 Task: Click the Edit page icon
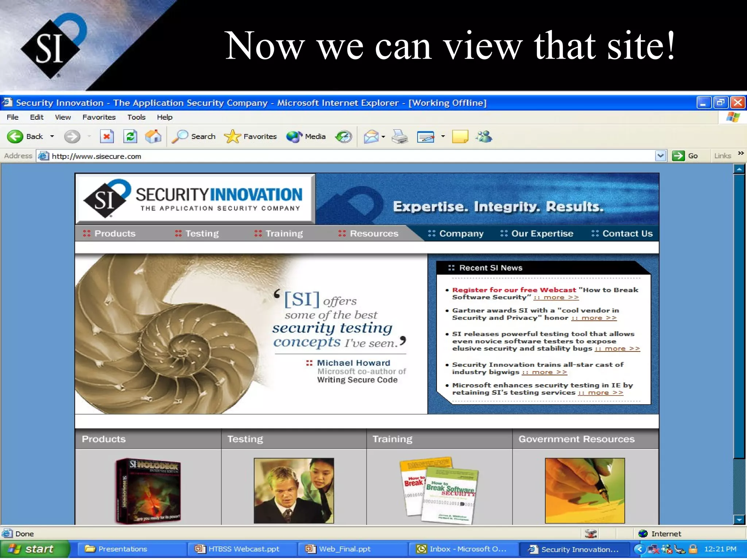click(x=426, y=137)
